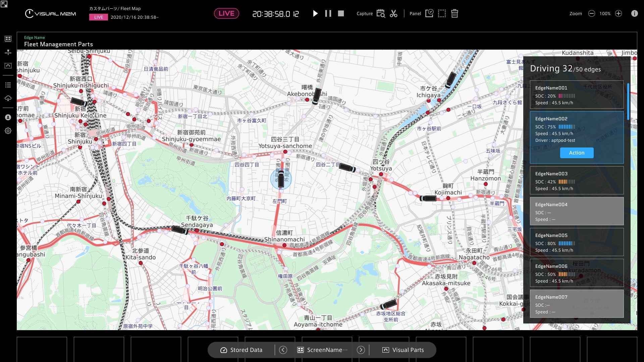Open the list view sidebar icon

coord(8,85)
